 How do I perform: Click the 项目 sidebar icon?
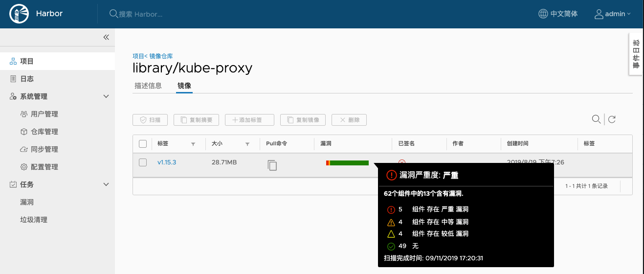click(x=14, y=61)
